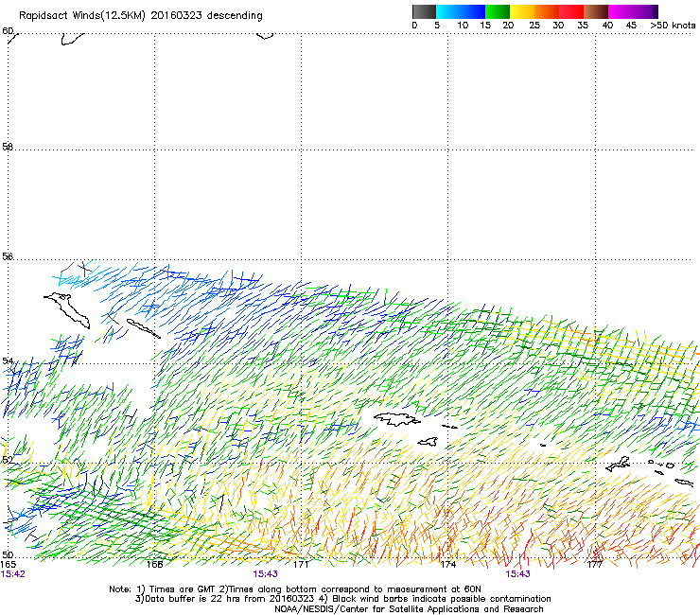700x615 pixels.
Task: Click the '15:43' time label left of longitude 171
Action: coord(265,574)
